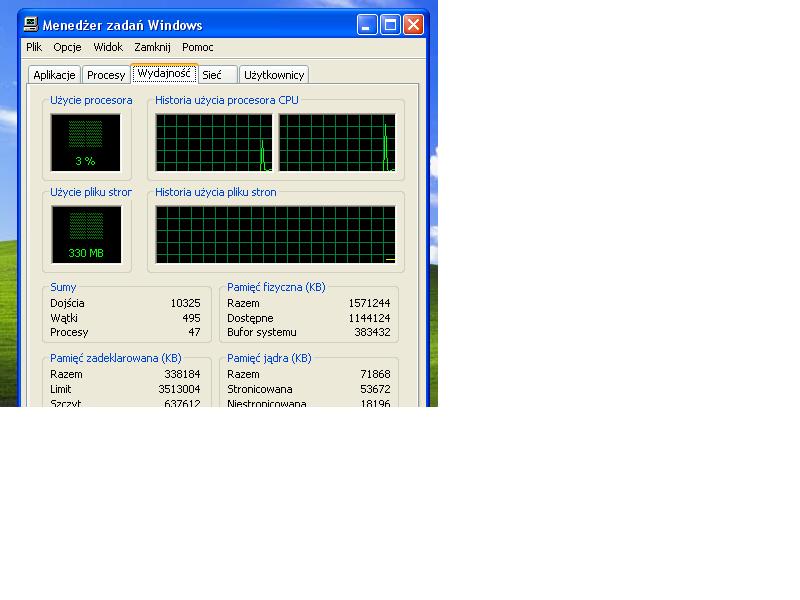
Task: Open the Plik menu
Action: tap(34, 47)
